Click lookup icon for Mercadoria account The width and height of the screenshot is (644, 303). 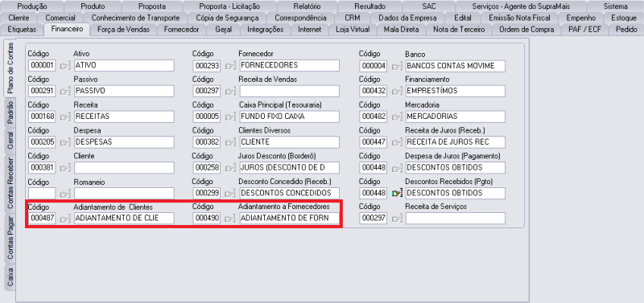(x=396, y=117)
